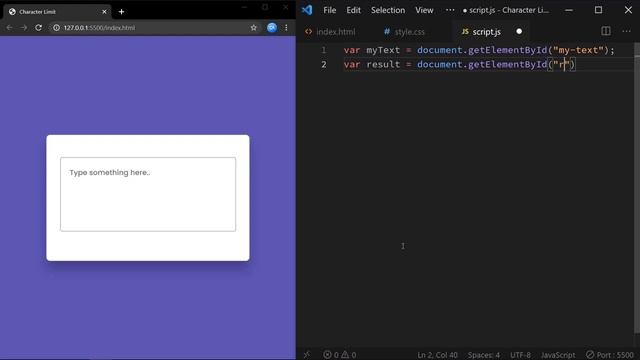This screenshot has height=360, width=640.
Task: Go back in the browser
Action: point(9,28)
